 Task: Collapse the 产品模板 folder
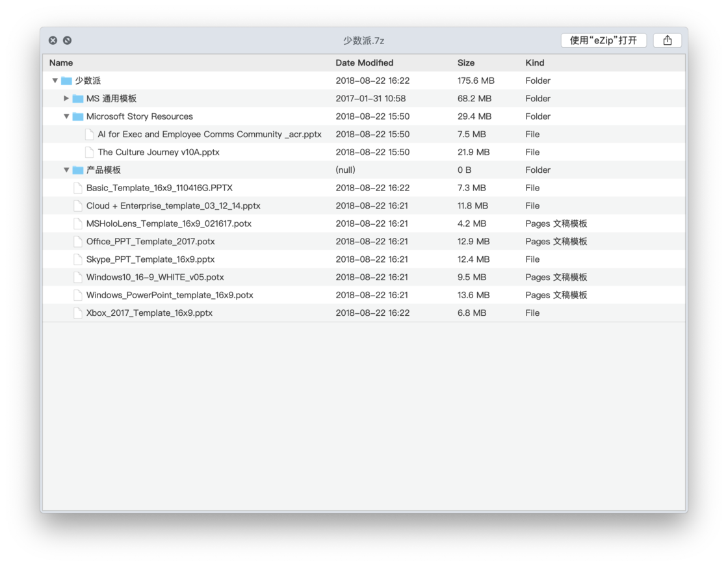[66, 170]
